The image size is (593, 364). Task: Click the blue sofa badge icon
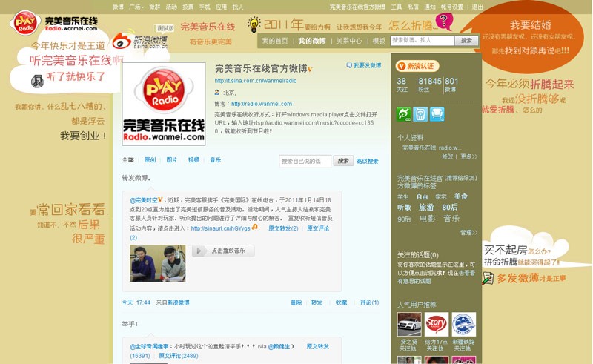[x=437, y=114]
